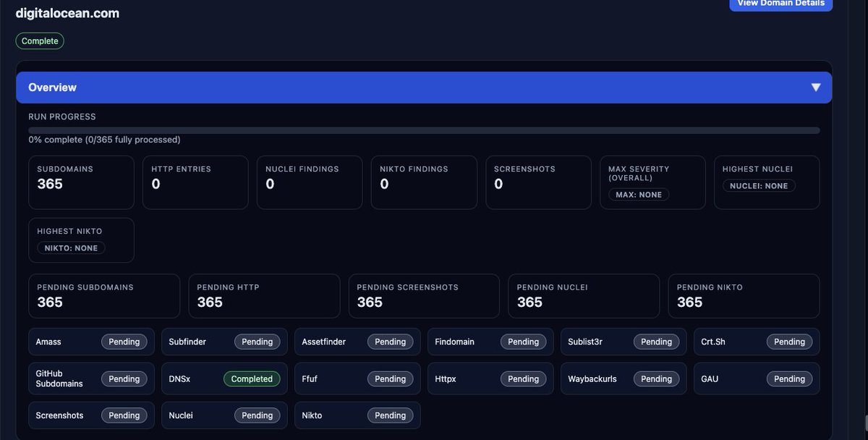Click the 0% complete progress text
This screenshot has height=440, width=868.
click(x=104, y=140)
